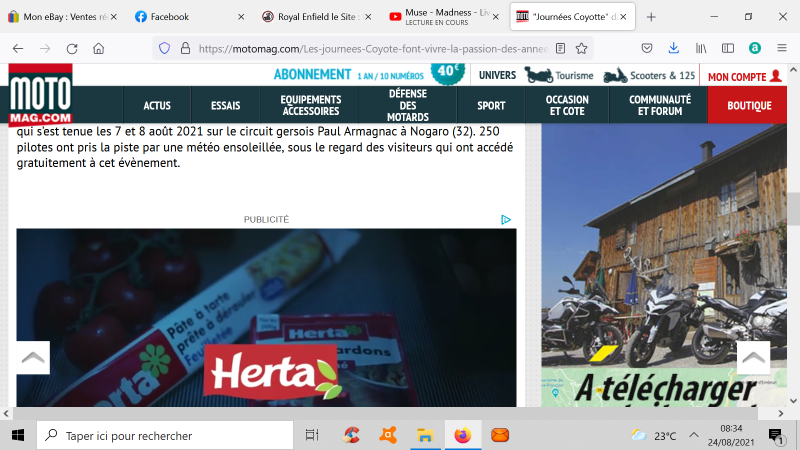Open Avast from the taskbar
The height and width of the screenshot is (450, 800).
pyautogui.click(x=388, y=435)
